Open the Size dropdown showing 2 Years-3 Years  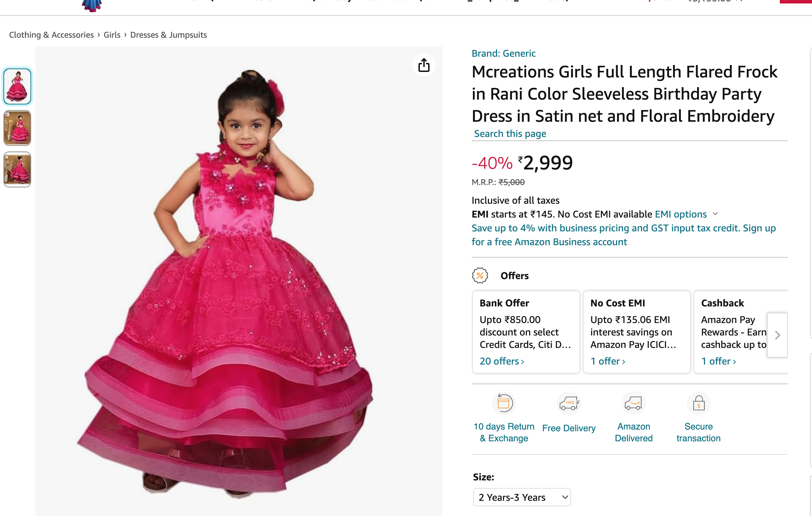522,497
